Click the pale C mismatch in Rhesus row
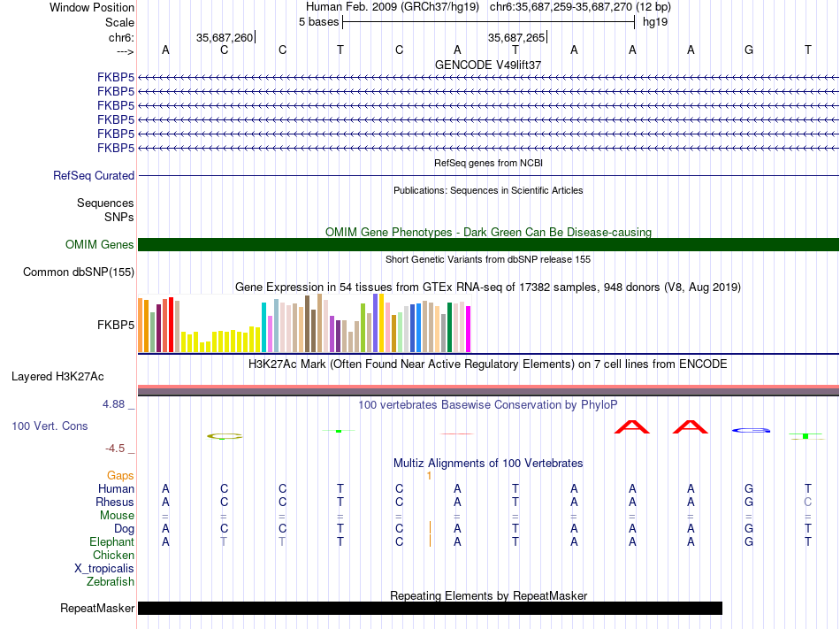Image resolution: width=840 pixels, height=629 pixels. (x=808, y=502)
